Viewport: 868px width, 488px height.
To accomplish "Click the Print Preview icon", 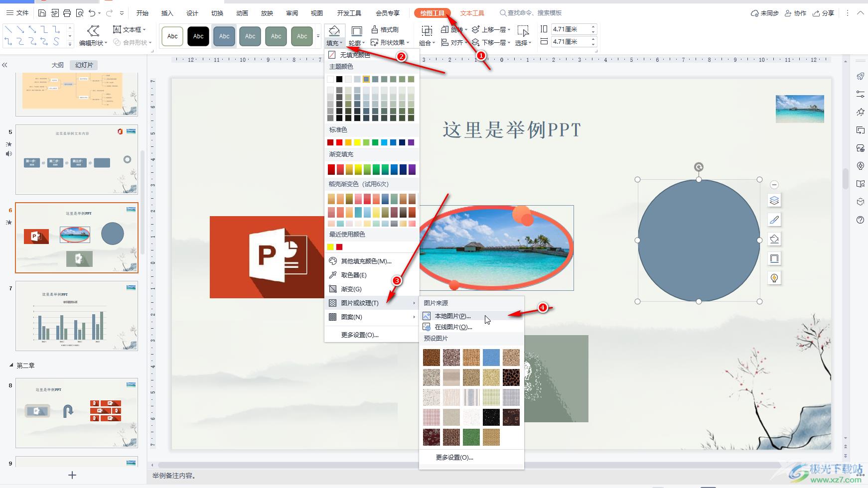I will coord(79,13).
